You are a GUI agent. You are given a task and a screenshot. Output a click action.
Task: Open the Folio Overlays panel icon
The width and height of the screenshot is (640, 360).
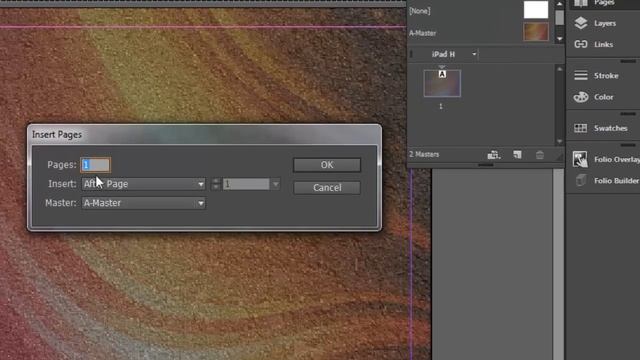pos(580,159)
